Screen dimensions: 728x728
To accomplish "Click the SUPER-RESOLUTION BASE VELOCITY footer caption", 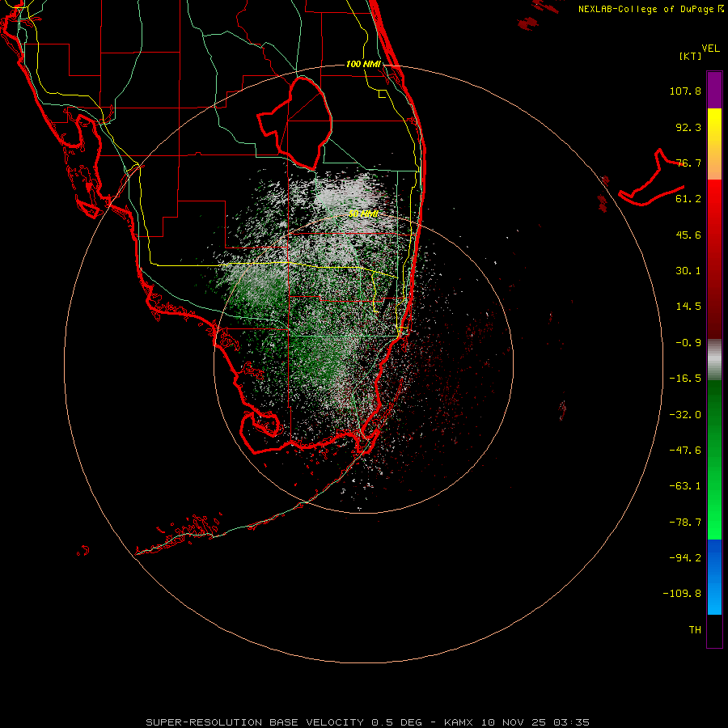I will pyautogui.click(x=368, y=722).
